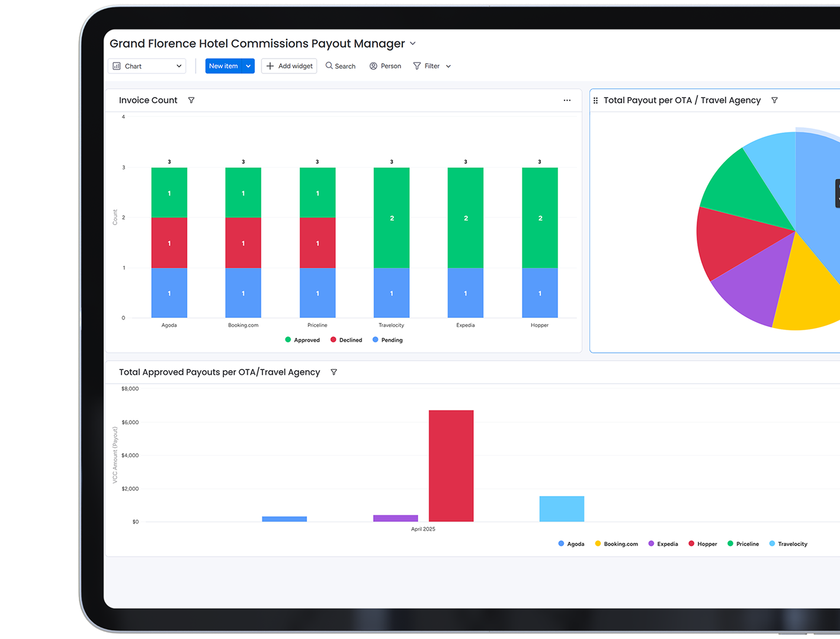Screen dimensions: 840x639
Task: Click the Total Approved Payouts filter icon
Action: point(334,372)
